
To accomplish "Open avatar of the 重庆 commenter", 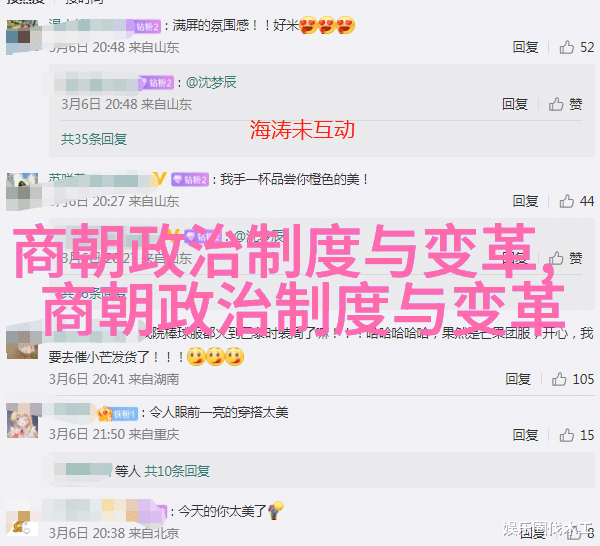I will tap(23, 422).
